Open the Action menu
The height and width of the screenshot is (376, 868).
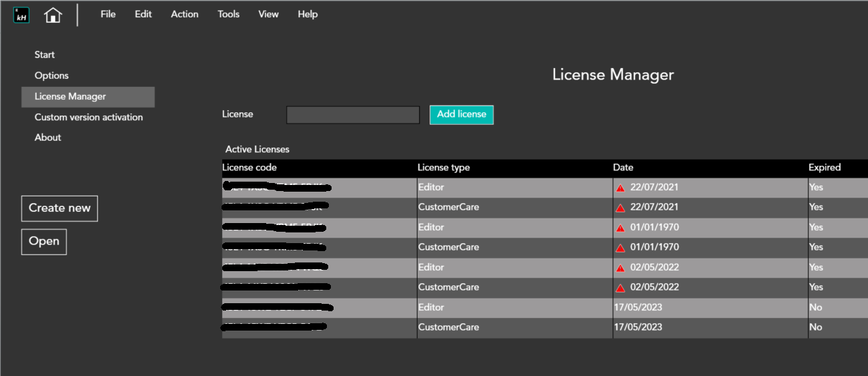point(184,14)
